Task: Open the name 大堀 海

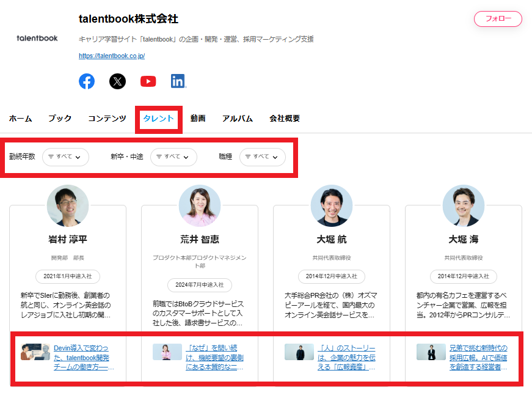Action: 464,240
